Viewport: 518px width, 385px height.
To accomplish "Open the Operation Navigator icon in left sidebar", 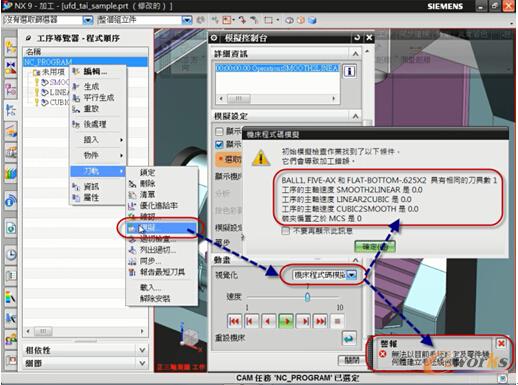I will 10,111.
